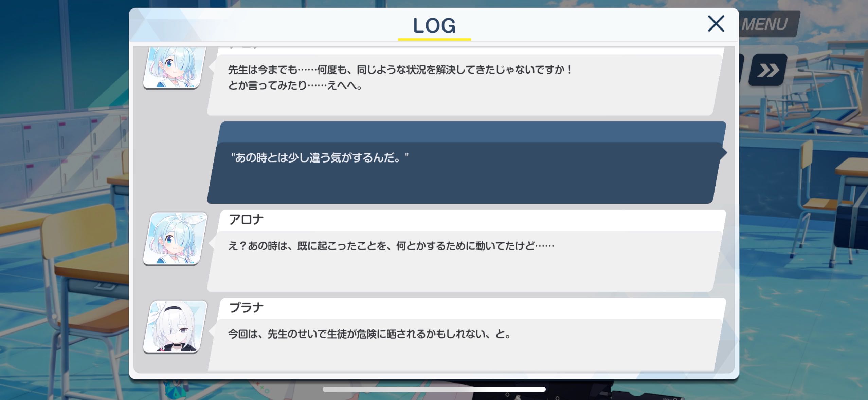The height and width of the screenshot is (400, 868).
Task: Click the プラナ speaker name label
Action: [x=246, y=308]
